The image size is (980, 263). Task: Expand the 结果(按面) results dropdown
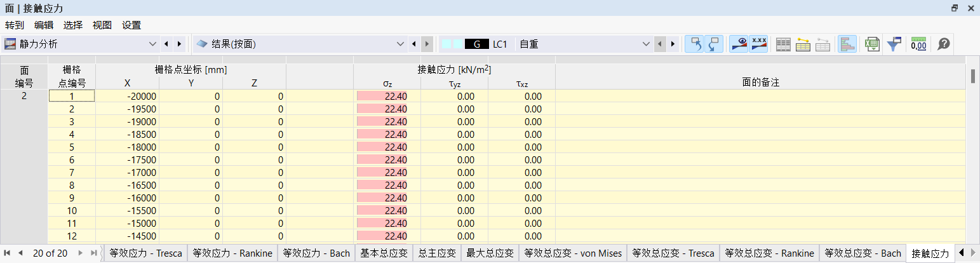(x=400, y=44)
